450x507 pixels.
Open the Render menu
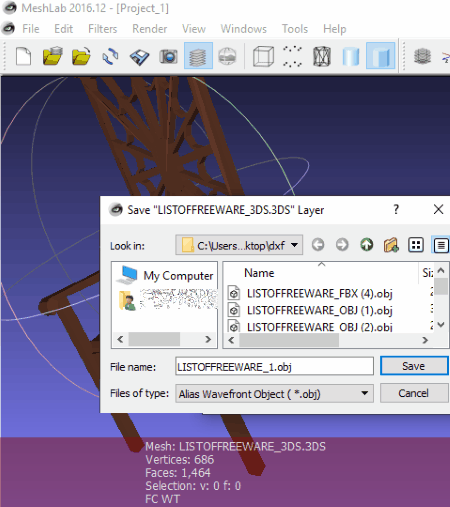pos(149,29)
